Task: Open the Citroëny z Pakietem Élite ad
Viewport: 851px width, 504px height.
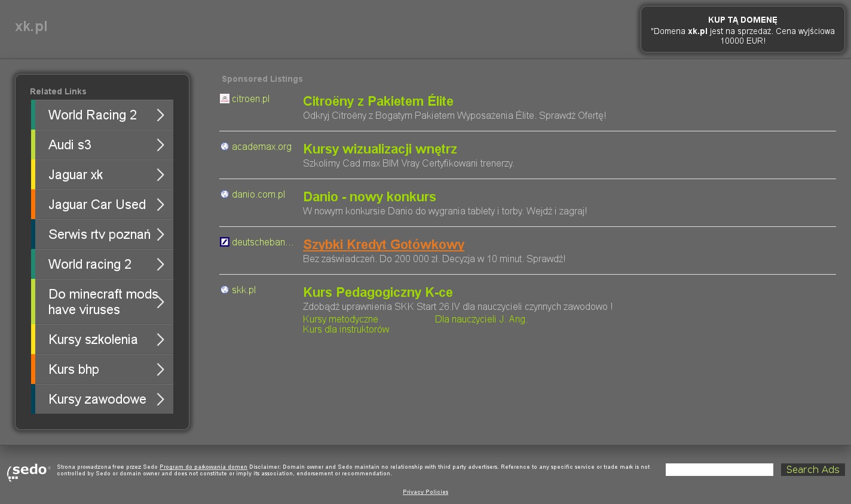Action: 378,102
